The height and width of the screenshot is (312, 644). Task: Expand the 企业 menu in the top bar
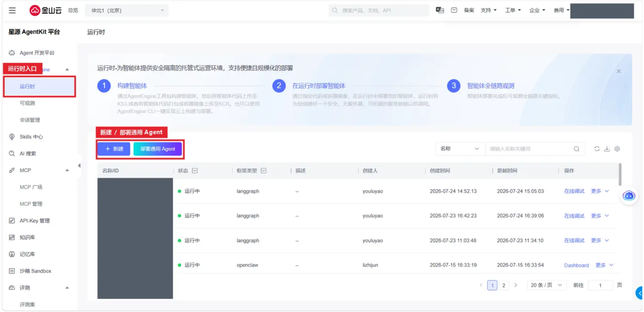pos(537,10)
